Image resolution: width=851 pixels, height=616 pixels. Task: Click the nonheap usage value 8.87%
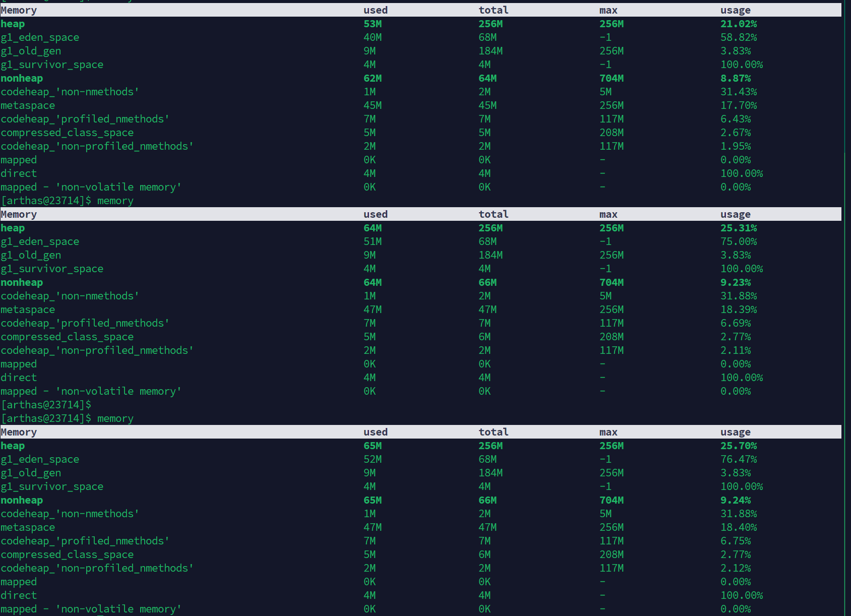[735, 78]
